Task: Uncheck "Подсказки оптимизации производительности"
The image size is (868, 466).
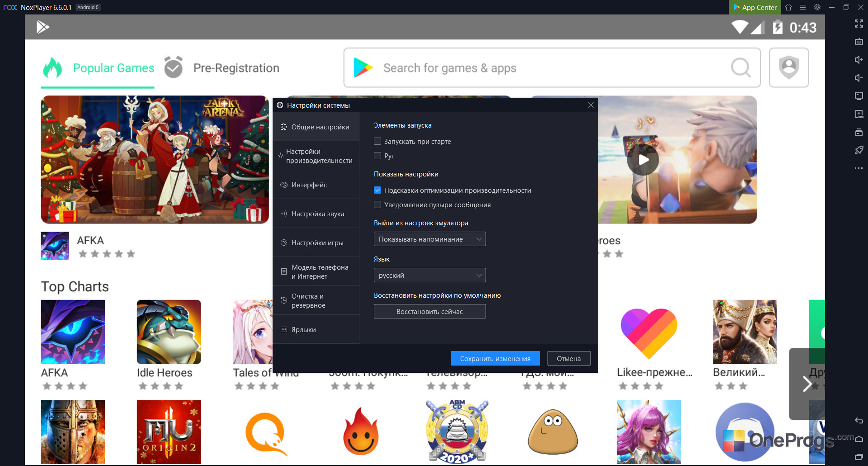Action: point(377,190)
